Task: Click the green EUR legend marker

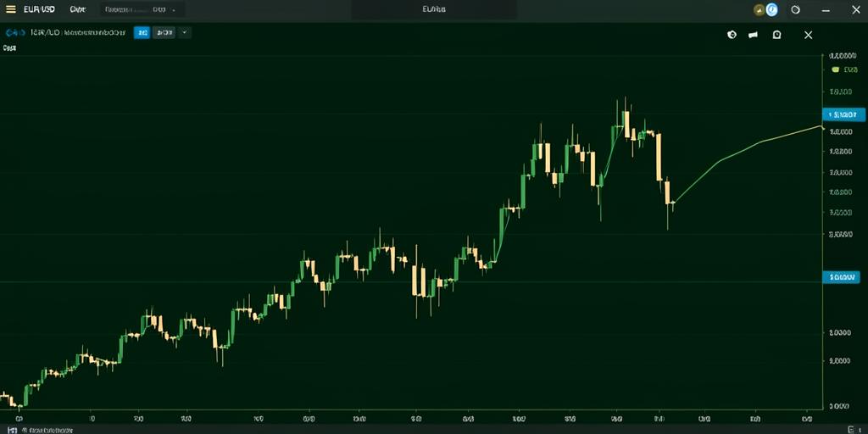Action: click(836, 70)
